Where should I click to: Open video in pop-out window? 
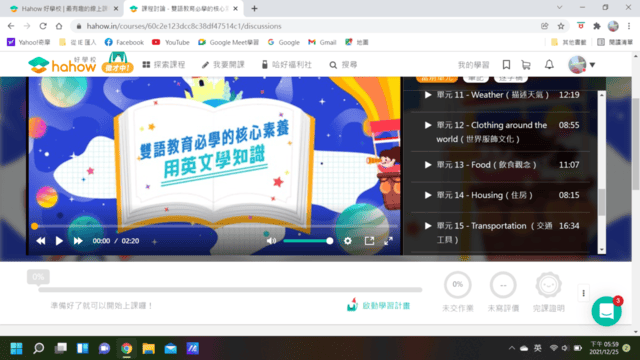pyautogui.click(x=369, y=241)
